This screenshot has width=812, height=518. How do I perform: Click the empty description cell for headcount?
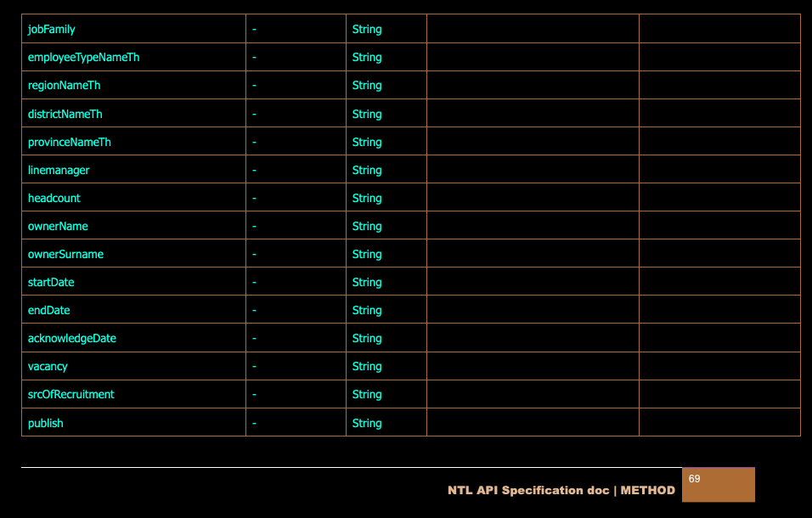click(x=533, y=198)
